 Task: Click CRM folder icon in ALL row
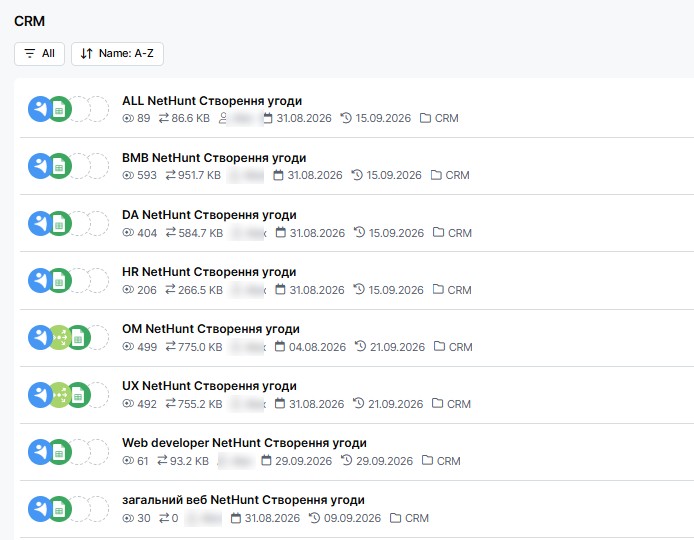pyautogui.click(x=425, y=118)
